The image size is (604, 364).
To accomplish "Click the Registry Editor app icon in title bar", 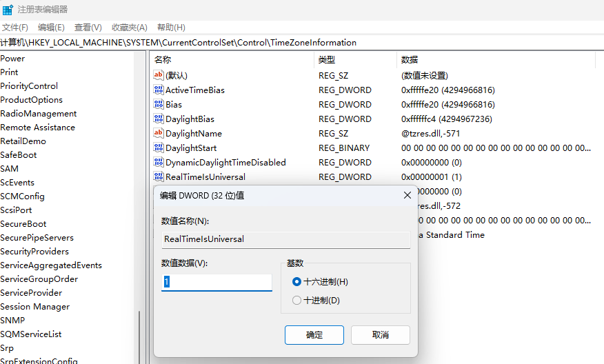I will (x=8, y=10).
